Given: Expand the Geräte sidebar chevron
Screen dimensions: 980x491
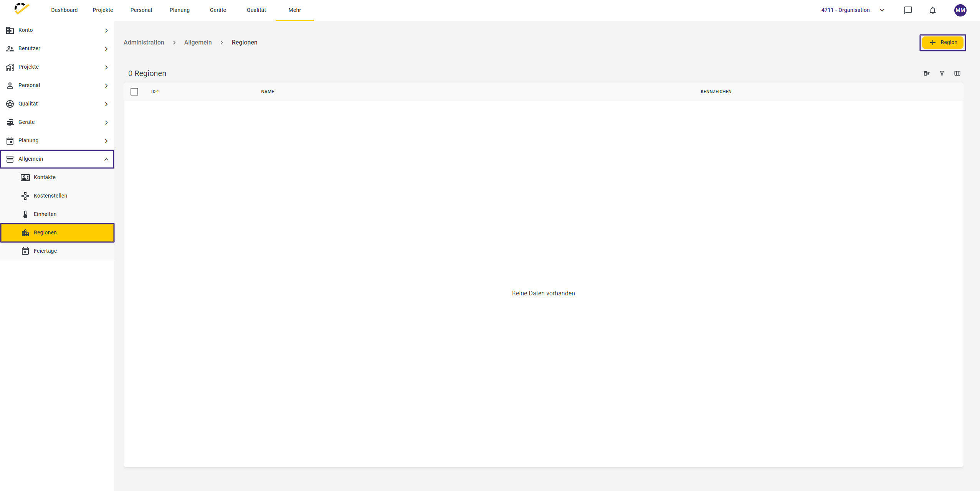Looking at the screenshot, I should pyautogui.click(x=106, y=122).
